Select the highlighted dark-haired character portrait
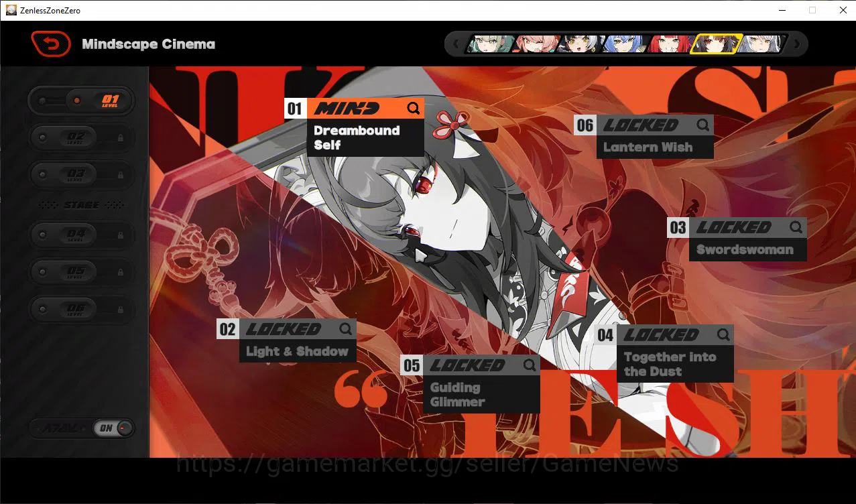The image size is (856, 504). pos(716,44)
